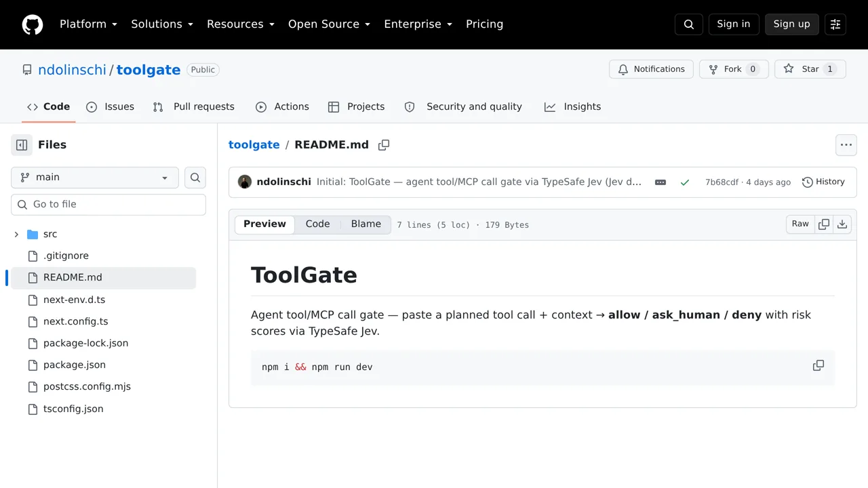The image size is (868, 488).
Task: Open the commit message link
Action: click(x=479, y=182)
